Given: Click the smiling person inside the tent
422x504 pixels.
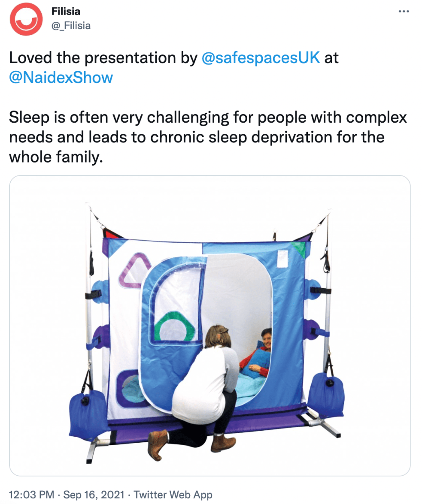Looking at the screenshot, I should pos(257,355).
